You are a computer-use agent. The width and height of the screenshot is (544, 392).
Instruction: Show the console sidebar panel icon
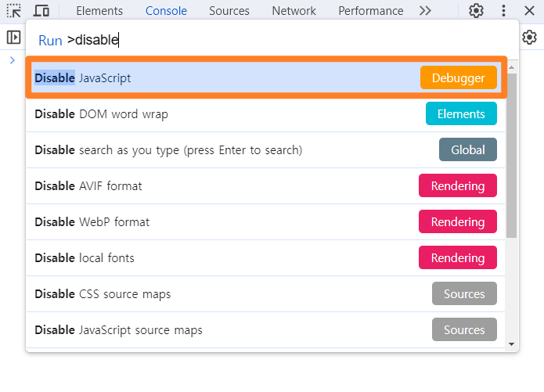click(13, 37)
